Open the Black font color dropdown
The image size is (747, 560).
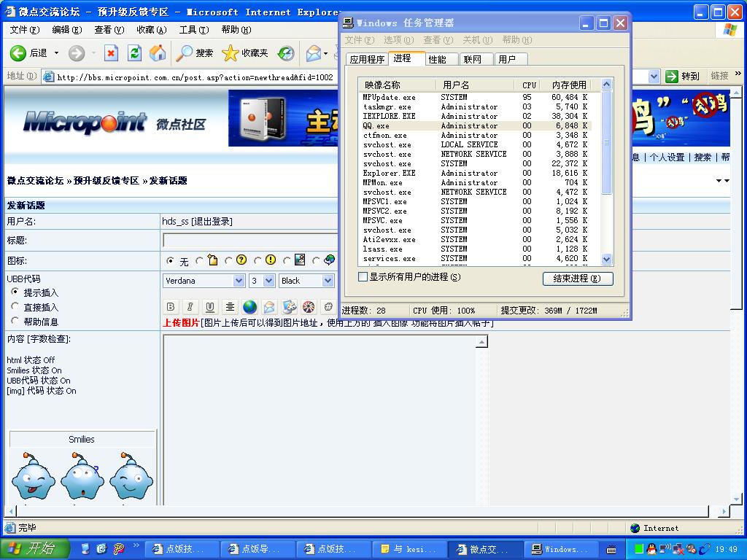click(328, 281)
